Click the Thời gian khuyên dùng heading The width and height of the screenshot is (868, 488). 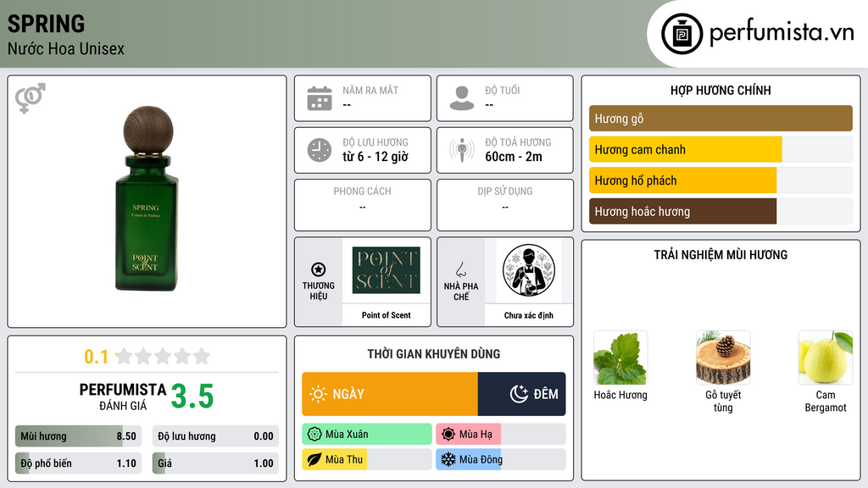click(434, 354)
